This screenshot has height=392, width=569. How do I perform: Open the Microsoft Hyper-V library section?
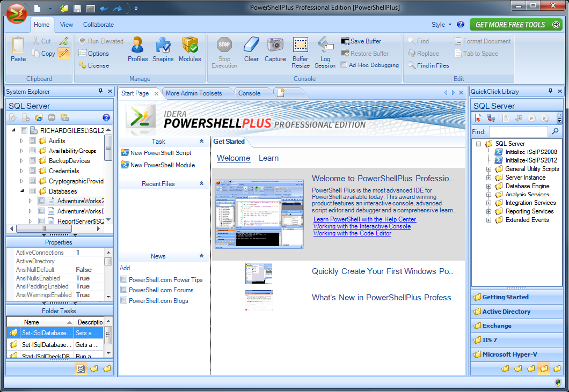[516, 354]
